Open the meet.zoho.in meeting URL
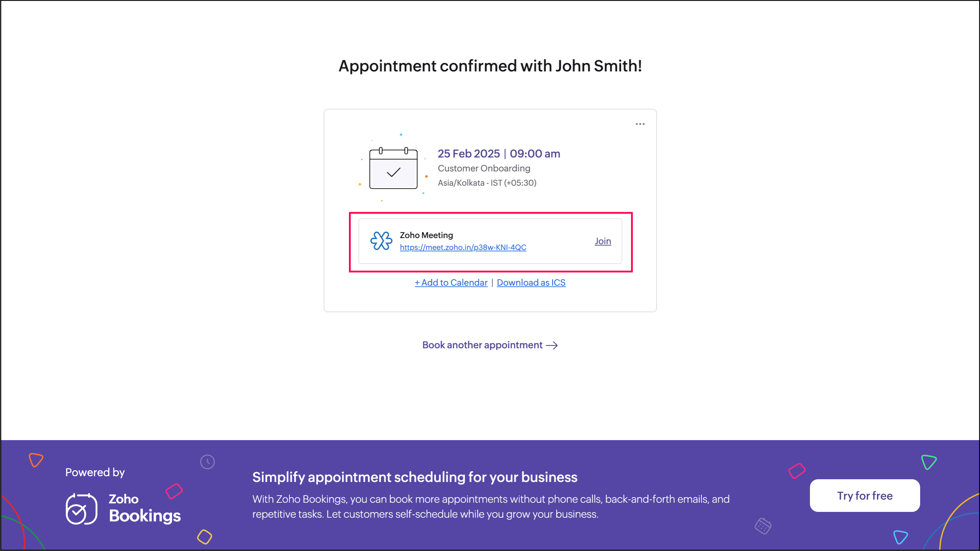980x551 pixels. coord(463,247)
